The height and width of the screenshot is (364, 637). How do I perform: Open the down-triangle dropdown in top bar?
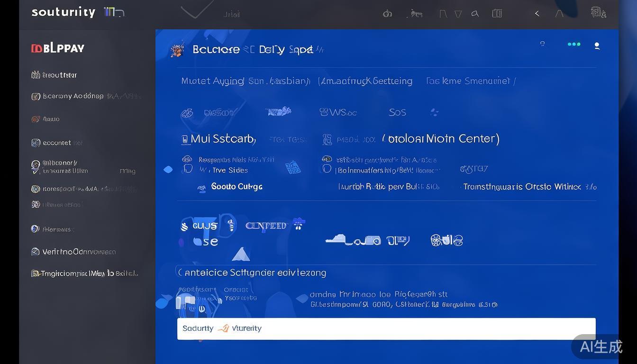458,14
